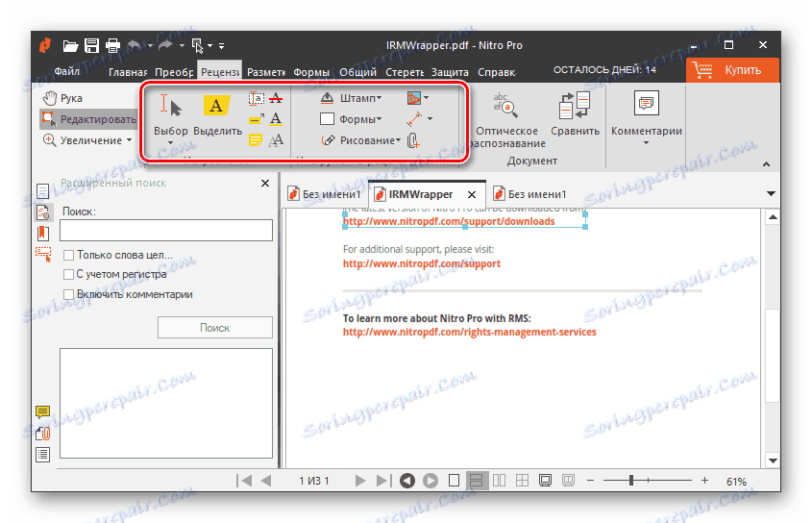The height and width of the screenshot is (523, 812).
Task: Select the Редактировать edit tool
Action: (88, 119)
